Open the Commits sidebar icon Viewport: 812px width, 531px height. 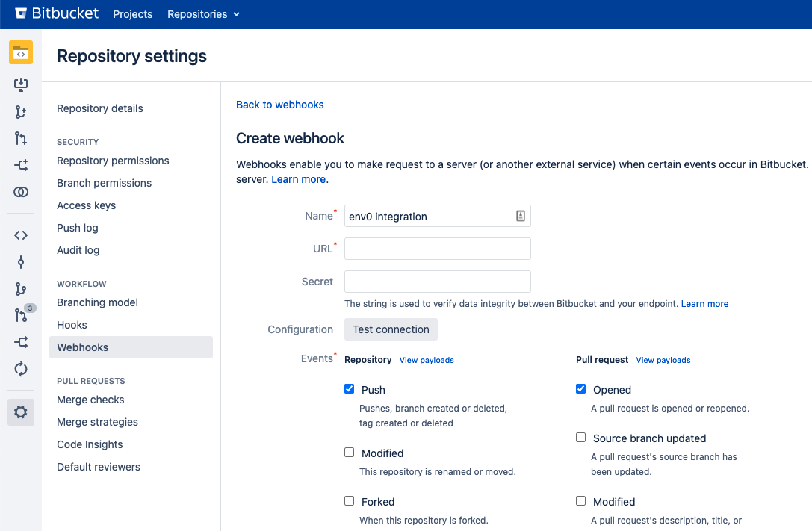click(x=21, y=262)
